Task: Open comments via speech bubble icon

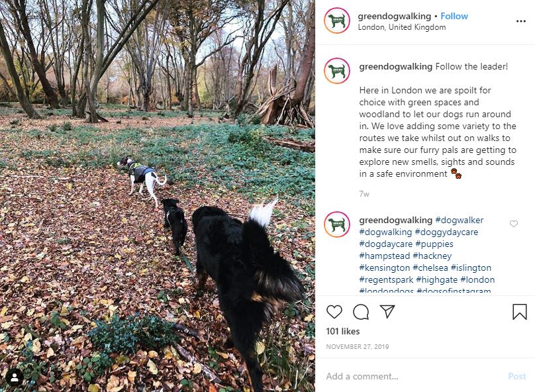Action: (x=361, y=312)
